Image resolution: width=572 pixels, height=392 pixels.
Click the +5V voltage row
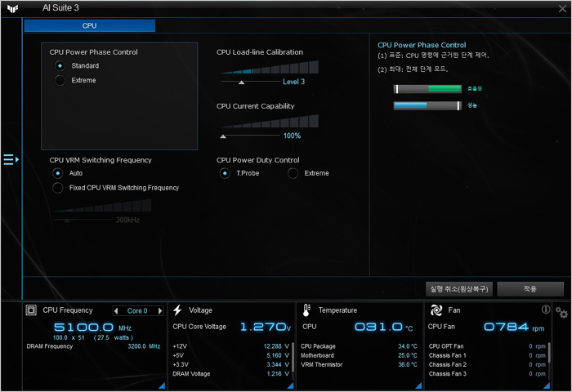pyautogui.click(x=231, y=355)
